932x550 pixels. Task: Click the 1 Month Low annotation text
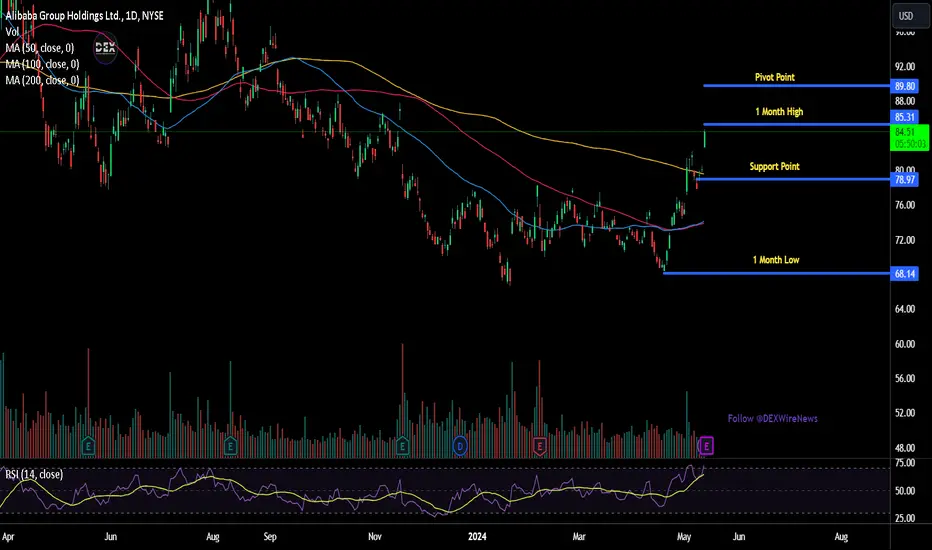pos(776,260)
